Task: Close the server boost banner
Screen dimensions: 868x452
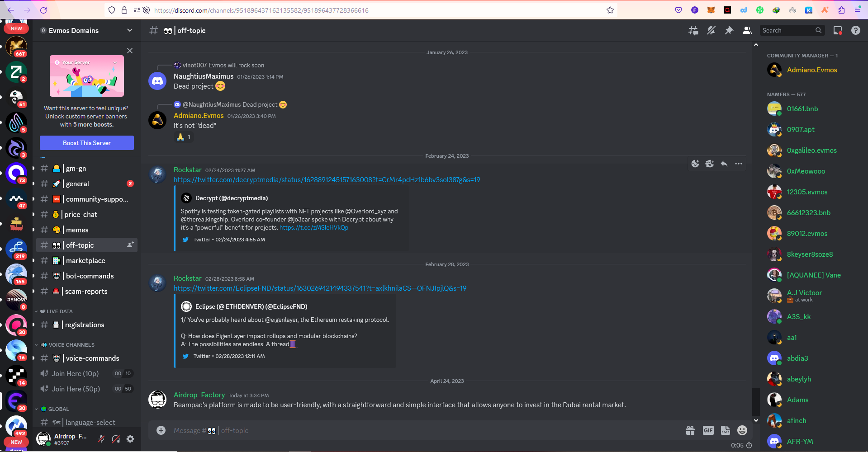Action: [130, 51]
